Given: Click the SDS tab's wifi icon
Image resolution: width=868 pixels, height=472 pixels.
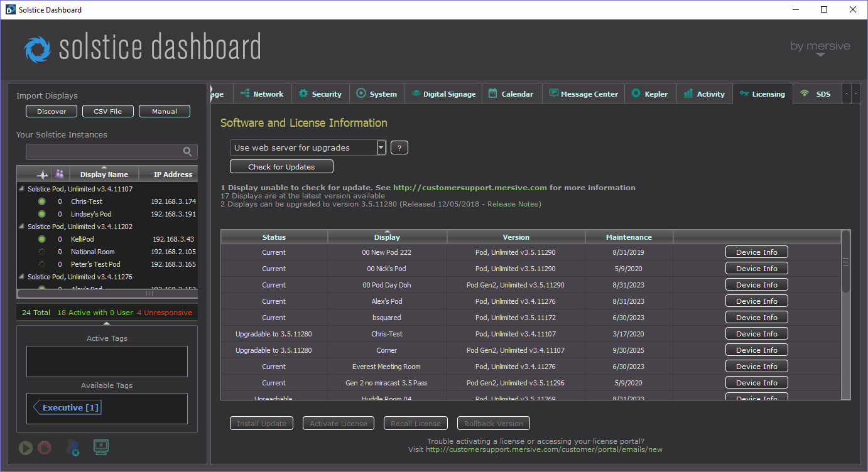Looking at the screenshot, I should (804, 94).
